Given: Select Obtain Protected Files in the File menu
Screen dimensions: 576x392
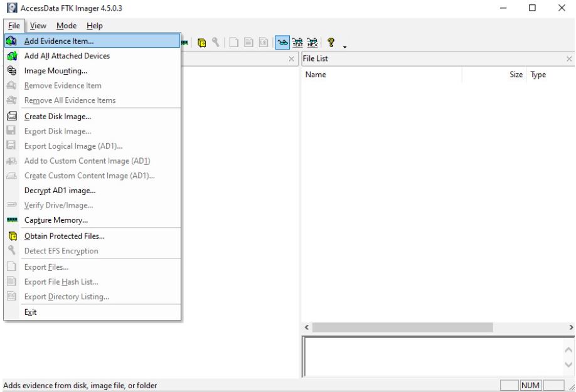Looking at the screenshot, I should coord(92,236).
